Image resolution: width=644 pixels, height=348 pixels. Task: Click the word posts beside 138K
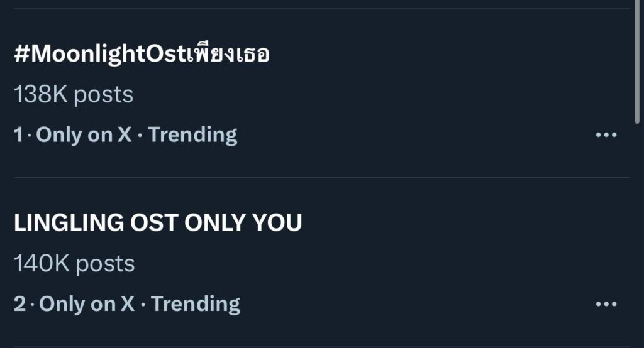(104, 95)
